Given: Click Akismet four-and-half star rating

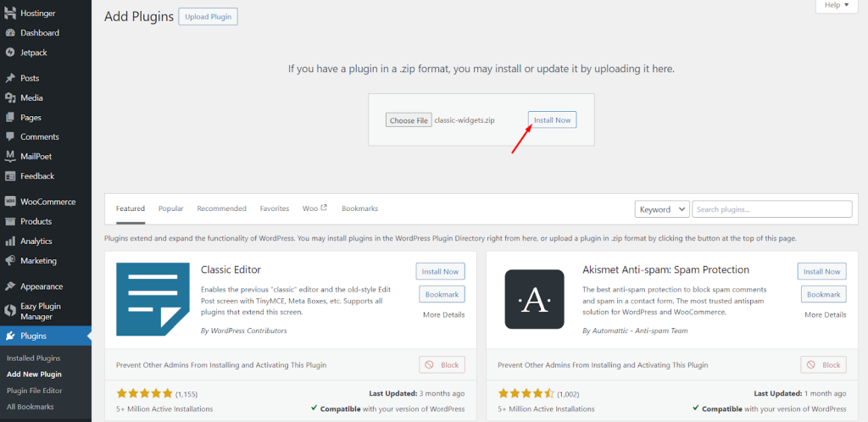Looking at the screenshot, I should click(x=526, y=394).
